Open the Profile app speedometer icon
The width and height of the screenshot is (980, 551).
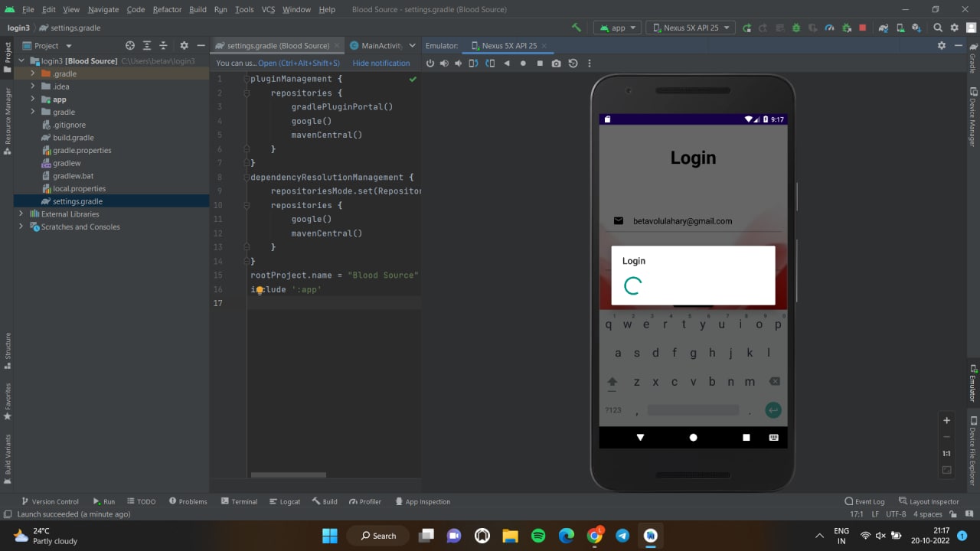(x=829, y=28)
